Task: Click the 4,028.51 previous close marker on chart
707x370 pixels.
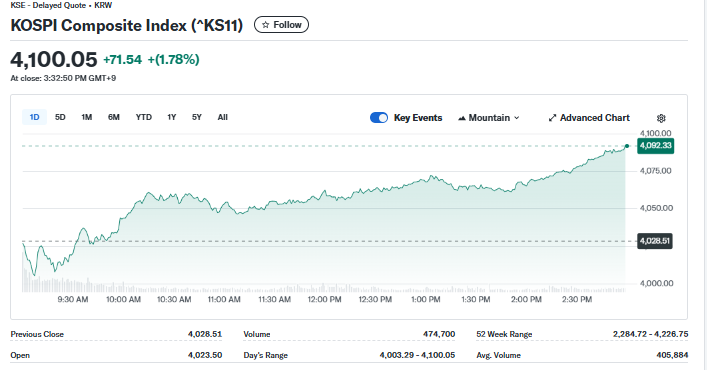Action: [x=655, y=241]
